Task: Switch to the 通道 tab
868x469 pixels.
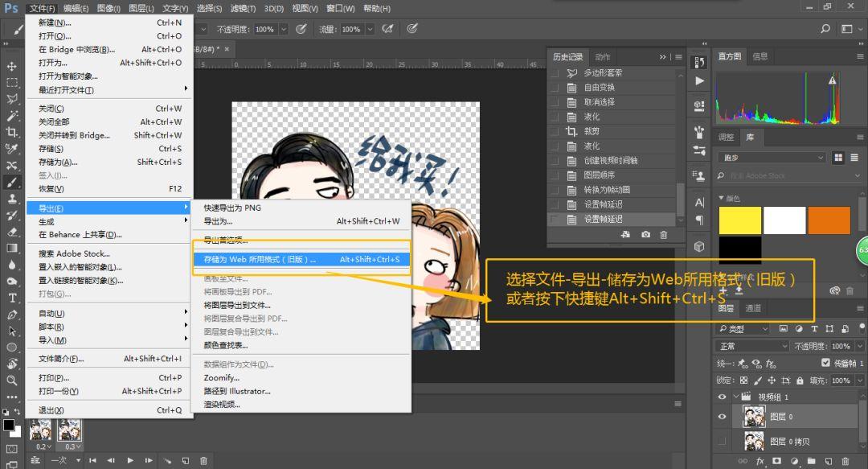Action: click(753, 308)
